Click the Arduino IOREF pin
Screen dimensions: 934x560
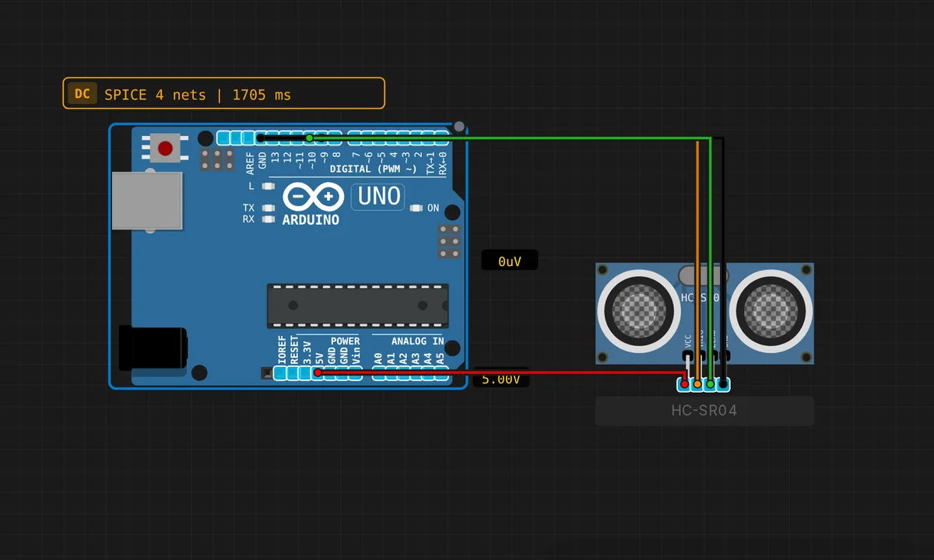tap(280, 373)
